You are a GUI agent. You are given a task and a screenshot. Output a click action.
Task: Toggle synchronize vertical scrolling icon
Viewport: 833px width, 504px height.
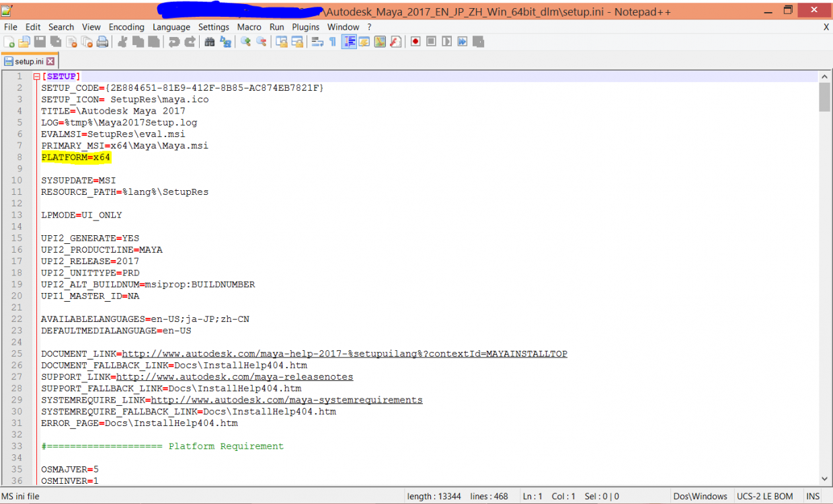click(x=282, y=42)
